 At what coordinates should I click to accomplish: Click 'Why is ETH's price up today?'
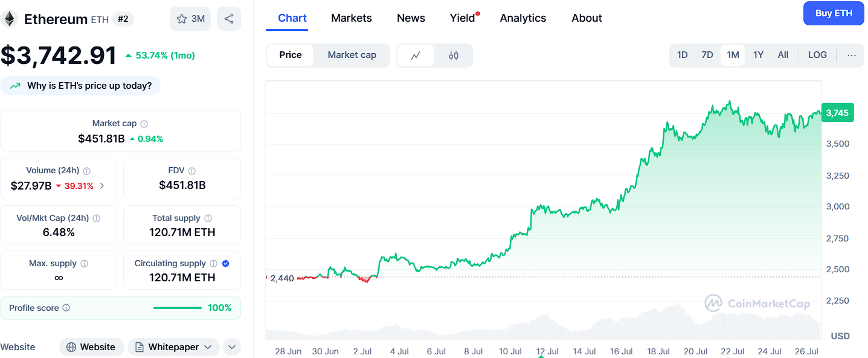click(89, 86)
